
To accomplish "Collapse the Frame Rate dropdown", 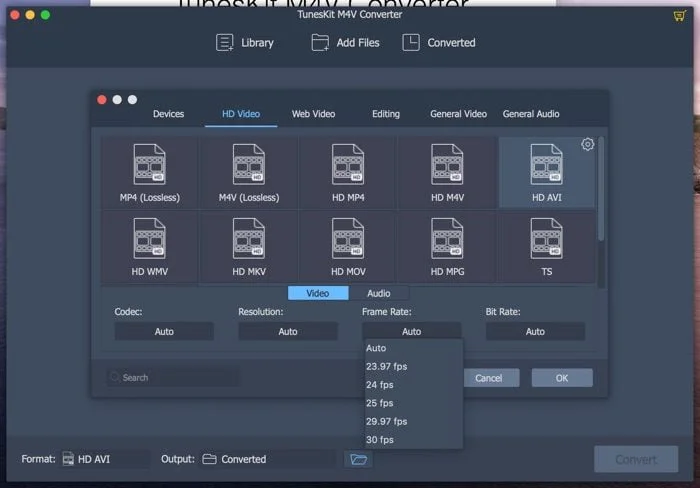I will point(411,331).
